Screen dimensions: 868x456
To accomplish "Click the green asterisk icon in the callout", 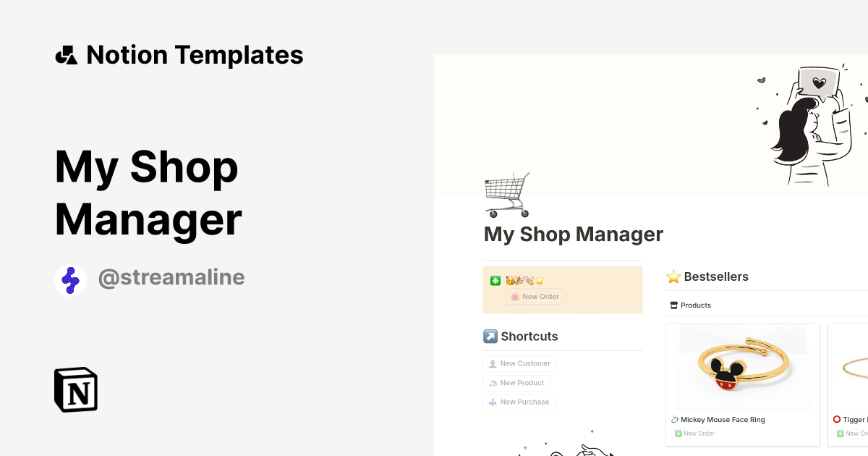I will [495, 279].
